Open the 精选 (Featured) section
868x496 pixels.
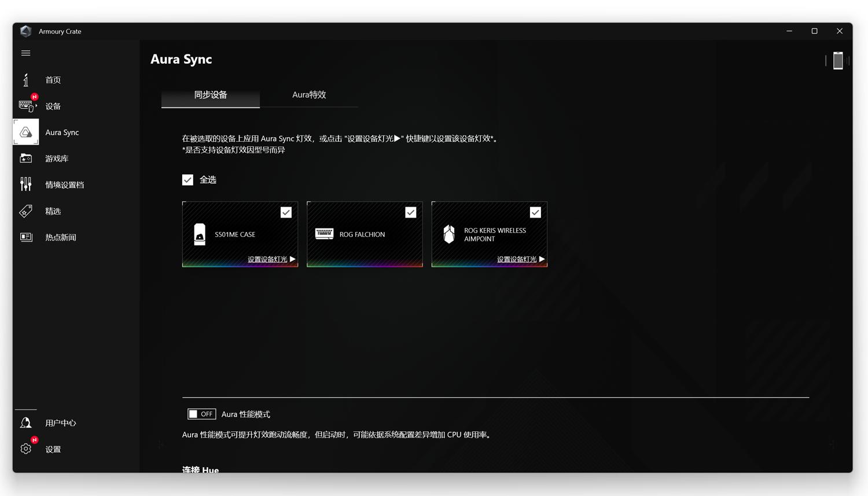[53, 211]
